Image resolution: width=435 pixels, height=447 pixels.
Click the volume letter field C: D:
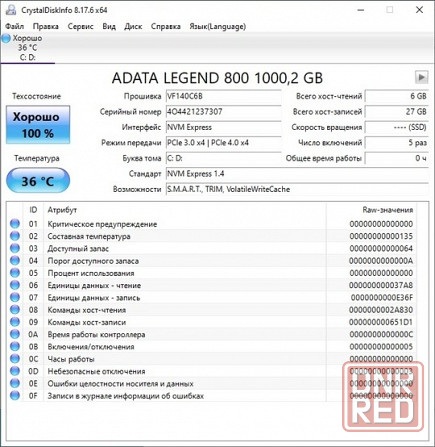224,158
